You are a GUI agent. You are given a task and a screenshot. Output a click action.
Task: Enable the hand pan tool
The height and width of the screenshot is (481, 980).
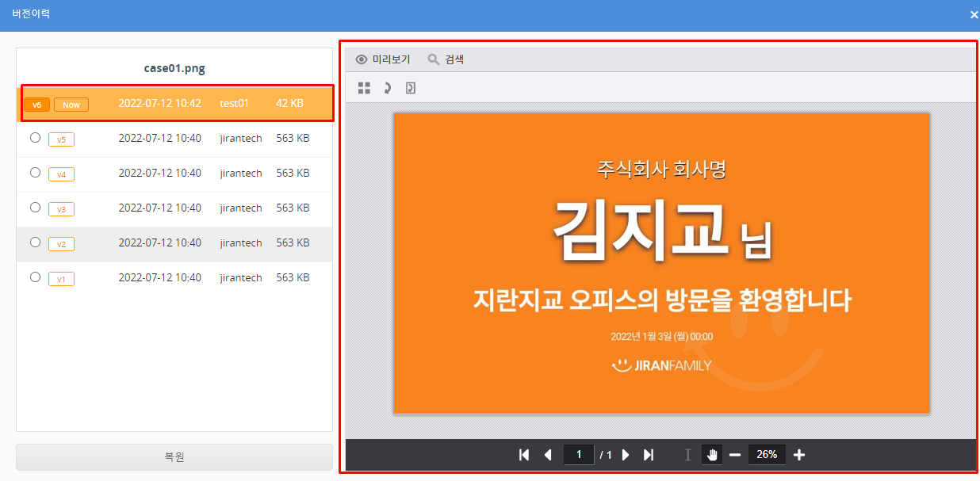point(712,455)
